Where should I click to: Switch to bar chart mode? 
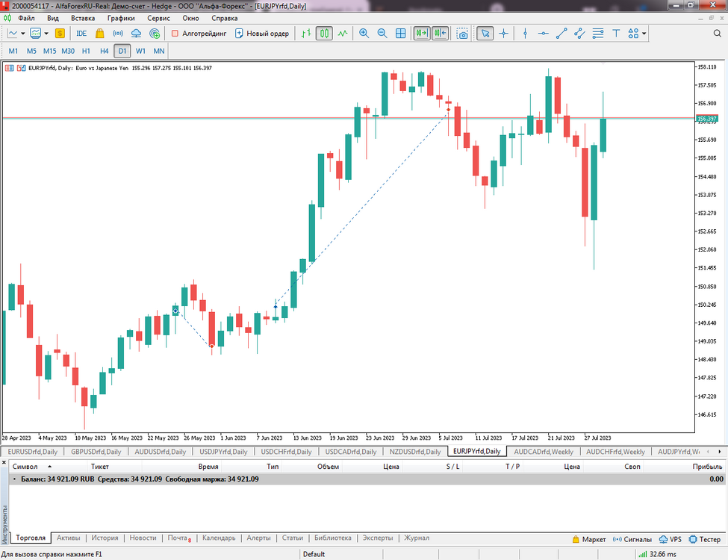tap(306, 34)
